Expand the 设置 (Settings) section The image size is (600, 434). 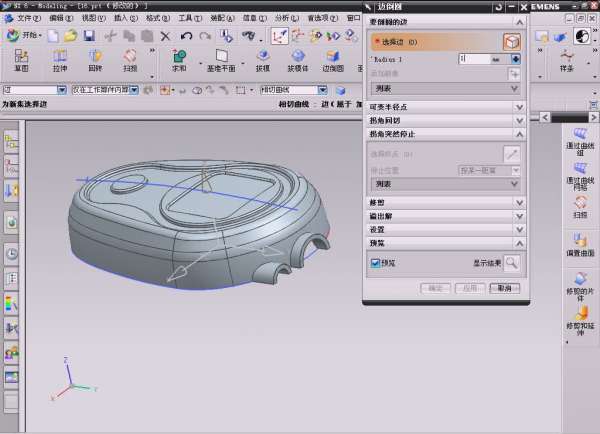coord(518,229)
